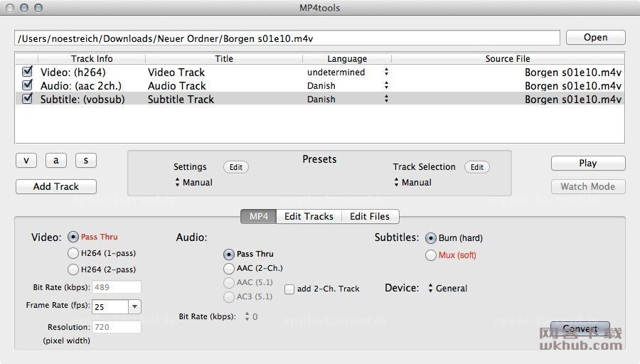Select H264 (2-pass) video option
The height and width of the screenshot is (364, 640).
(x=73, y=269)
